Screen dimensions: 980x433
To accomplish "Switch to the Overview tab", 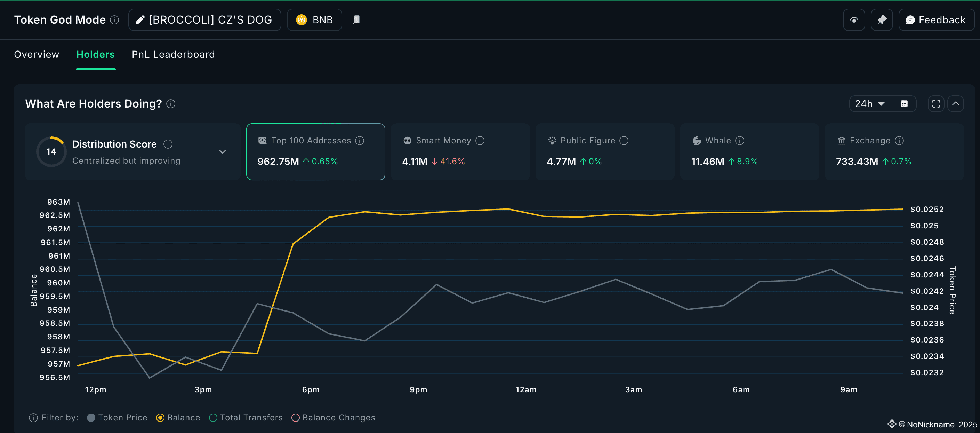I will point(37,54).
